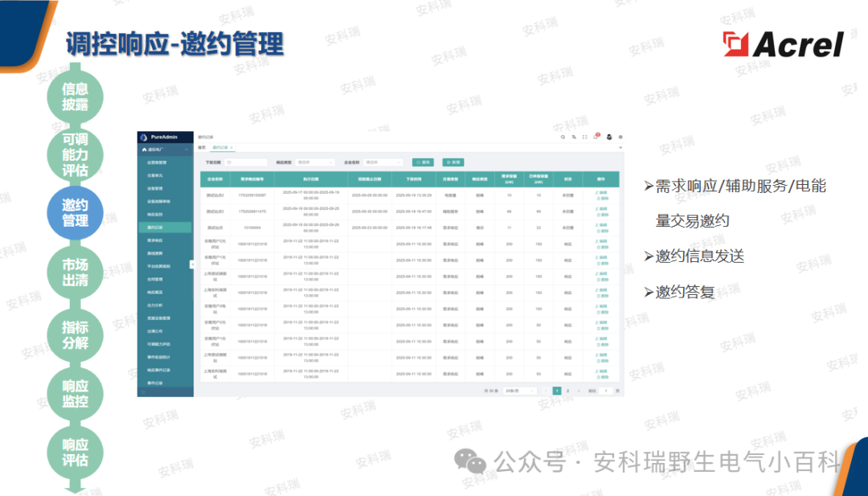
Task: Click cell 1753259155067
Action: pyautogui.click(x=252, y=195)
